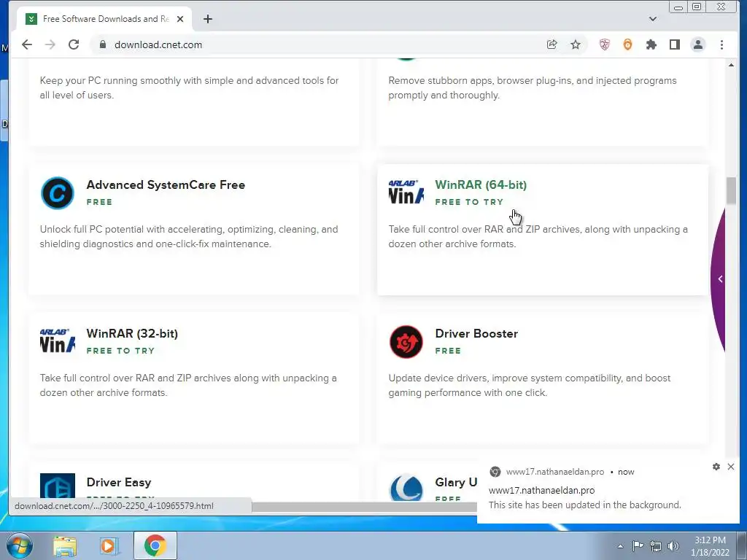
Task: Open the taskbar clock and date
Action: pos(710,545)
